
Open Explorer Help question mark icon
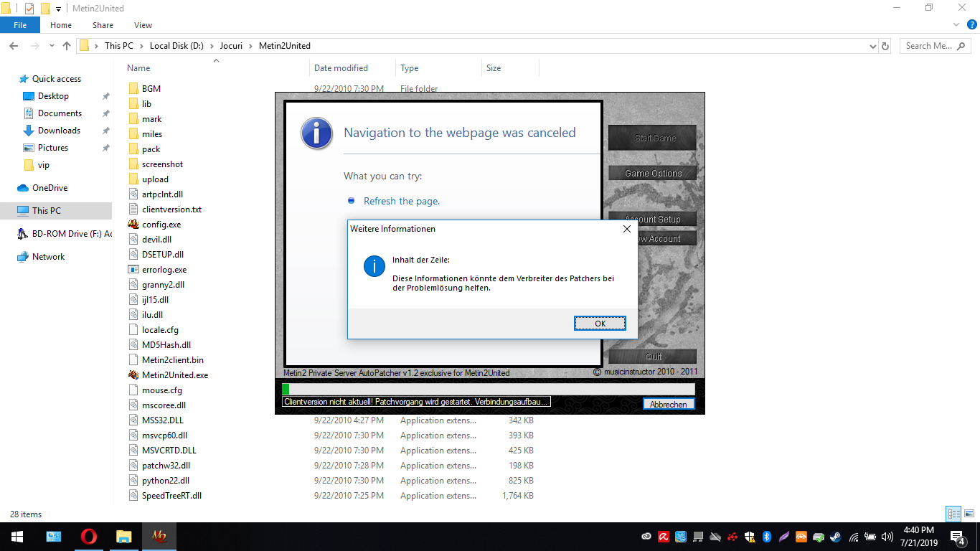972,24
